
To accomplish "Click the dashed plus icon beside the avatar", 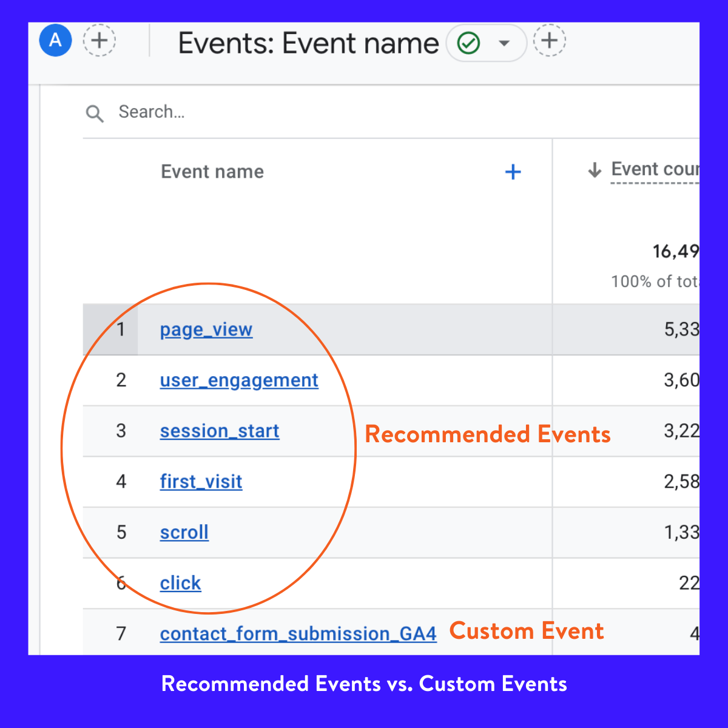I will tap(99, 41).
